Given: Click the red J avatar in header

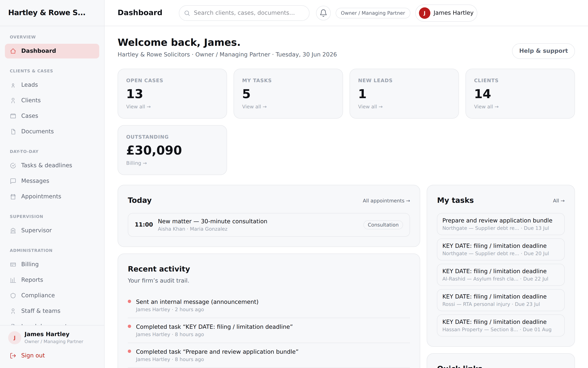Looking at the screenshot, I should tap(424, 13).
